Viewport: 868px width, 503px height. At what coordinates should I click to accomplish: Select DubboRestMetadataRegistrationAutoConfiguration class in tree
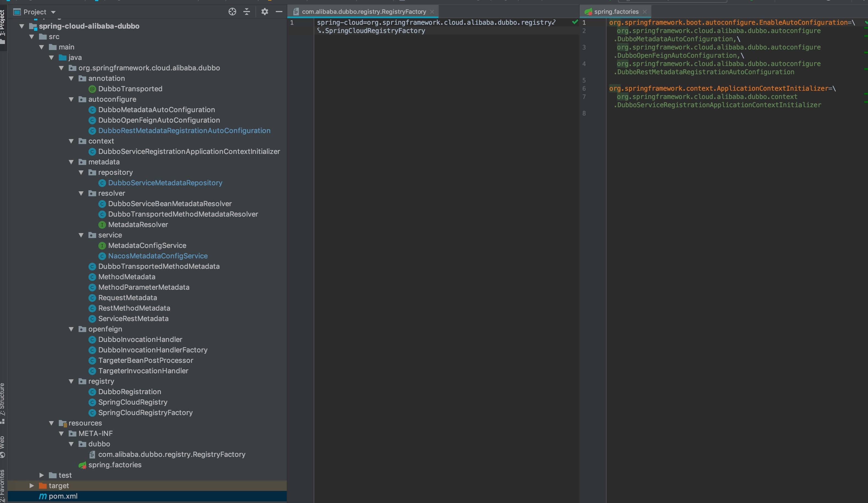click(x=184, y=131)
